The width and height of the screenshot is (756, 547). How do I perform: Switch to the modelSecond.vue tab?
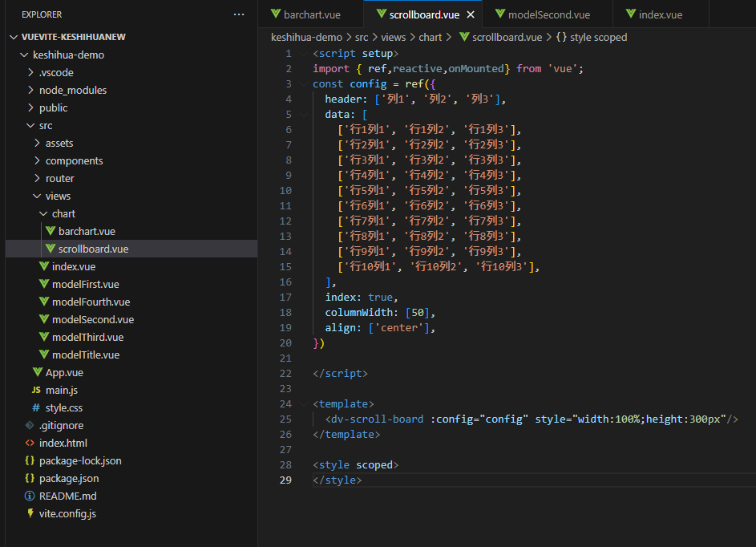[x=548, y=14]
